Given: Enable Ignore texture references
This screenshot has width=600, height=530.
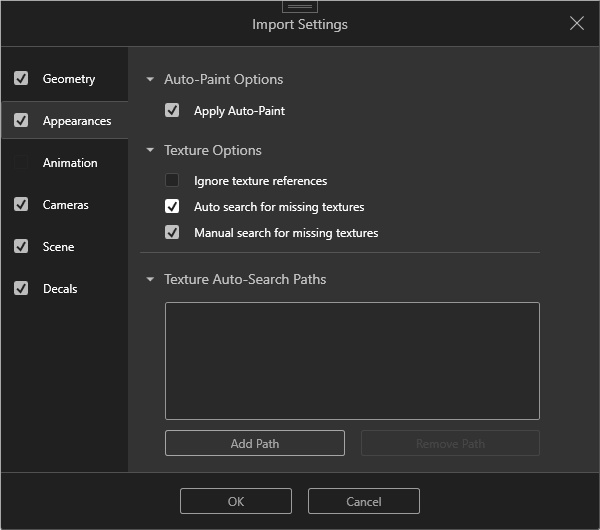Looking at the screenshot, I should [x=172, y=181].
